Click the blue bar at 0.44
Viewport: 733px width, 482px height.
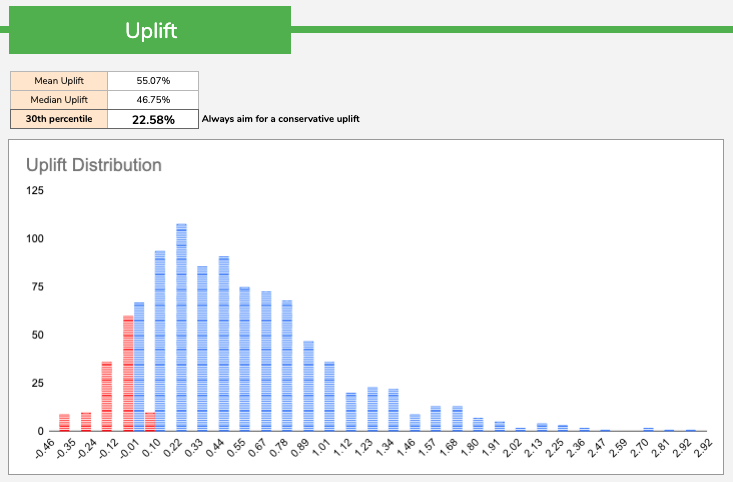[x=224, y=344]
